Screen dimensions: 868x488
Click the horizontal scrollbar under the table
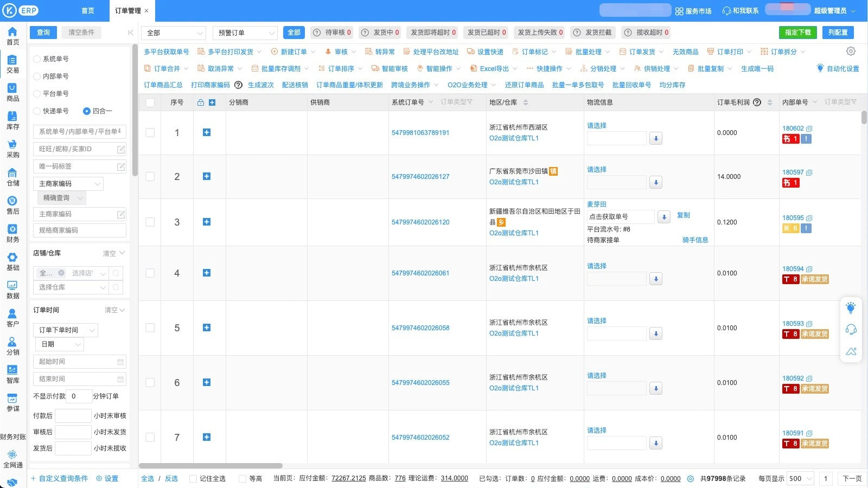pyautogui.click(x=210, y=466)
